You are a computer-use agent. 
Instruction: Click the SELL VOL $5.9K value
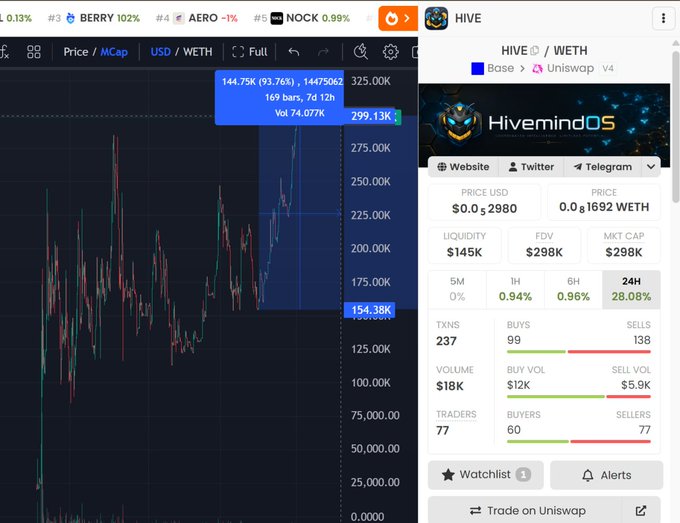coord(636,385)
